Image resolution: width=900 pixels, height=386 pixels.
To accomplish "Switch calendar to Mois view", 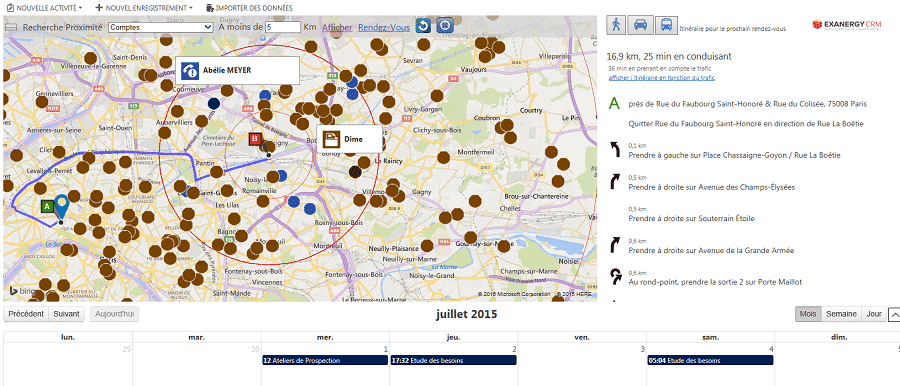I will point(808,314).
